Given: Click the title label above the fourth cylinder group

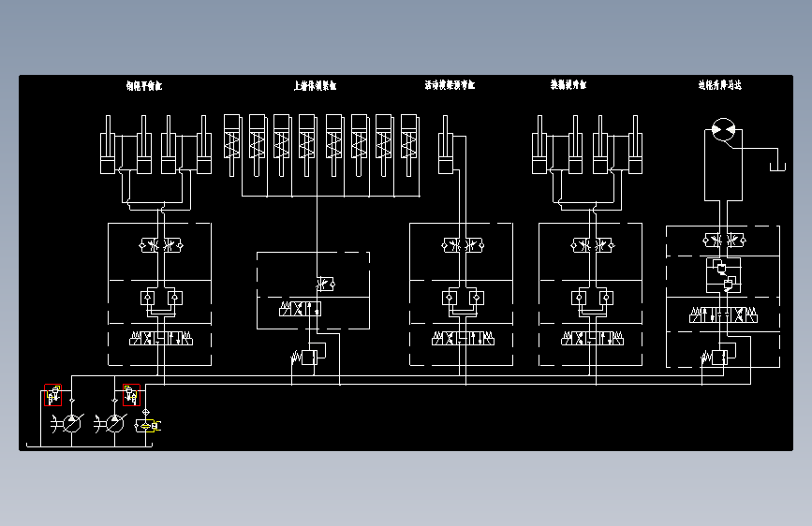Looking at the screenshot, I should point(568,84).
